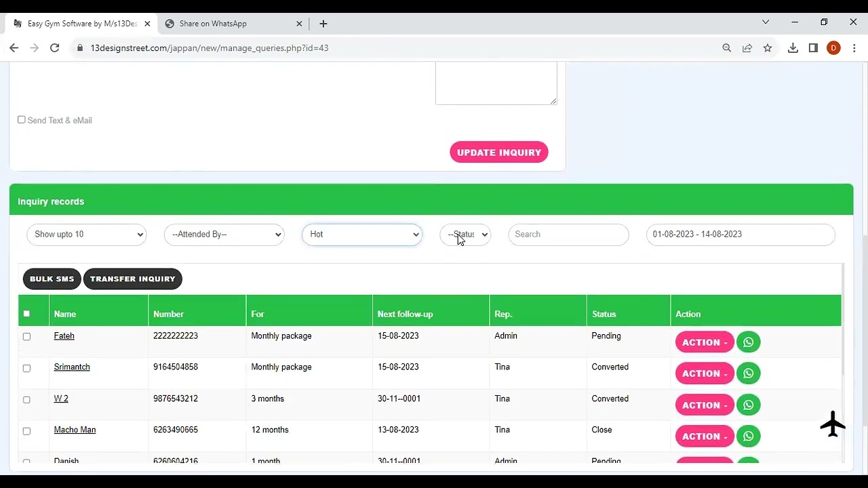Open WhatsApp chat for Macho Man row

[x=748, y=436]
